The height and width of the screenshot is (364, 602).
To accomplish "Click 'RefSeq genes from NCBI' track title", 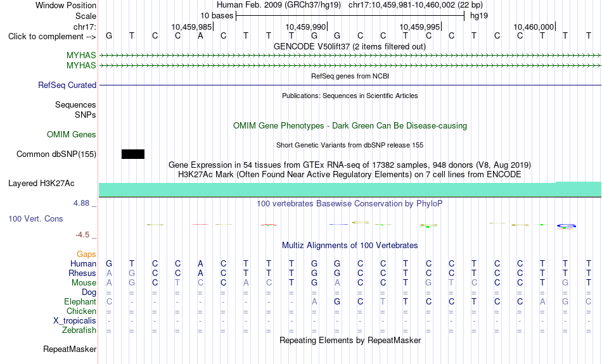I will (350, 76).
